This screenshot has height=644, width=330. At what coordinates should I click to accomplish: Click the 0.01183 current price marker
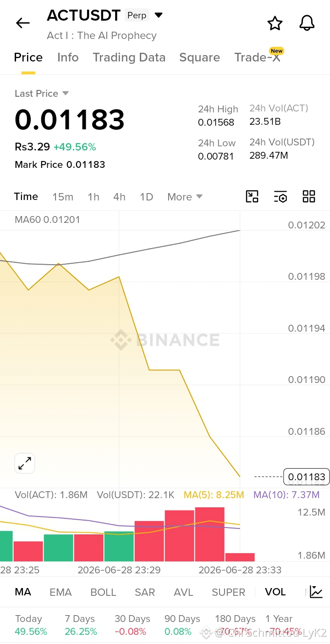[307, 477]
